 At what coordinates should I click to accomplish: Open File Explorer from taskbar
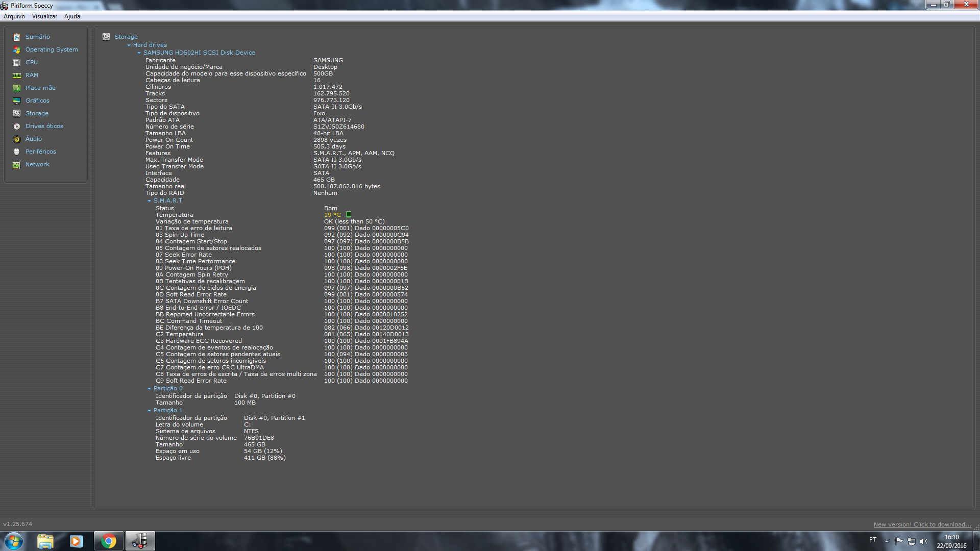[45, 541]
